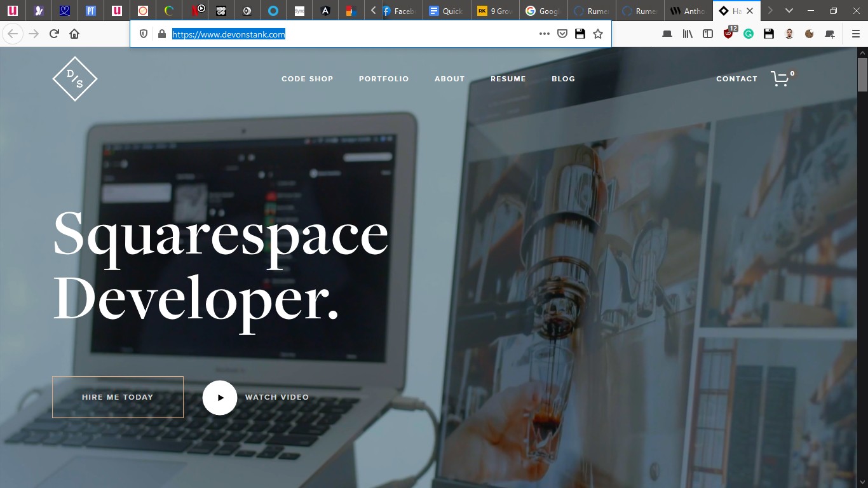Viewport: 868px width, 488px height.
Task: List all tabs with the dropdown arrow
Action: tap(789, 11)
